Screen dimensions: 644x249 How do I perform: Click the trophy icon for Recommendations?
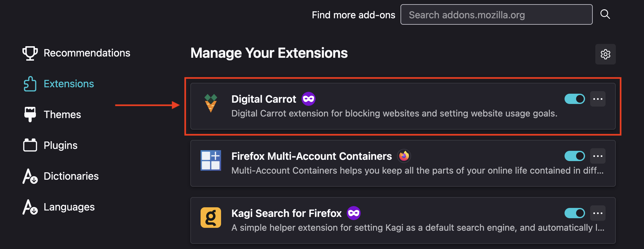tap(30, 53)
